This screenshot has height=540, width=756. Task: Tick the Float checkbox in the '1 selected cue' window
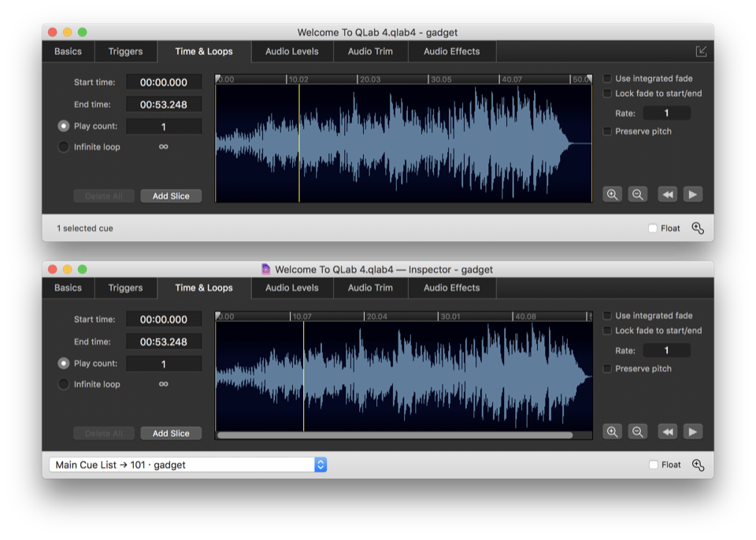coord(652,228)
